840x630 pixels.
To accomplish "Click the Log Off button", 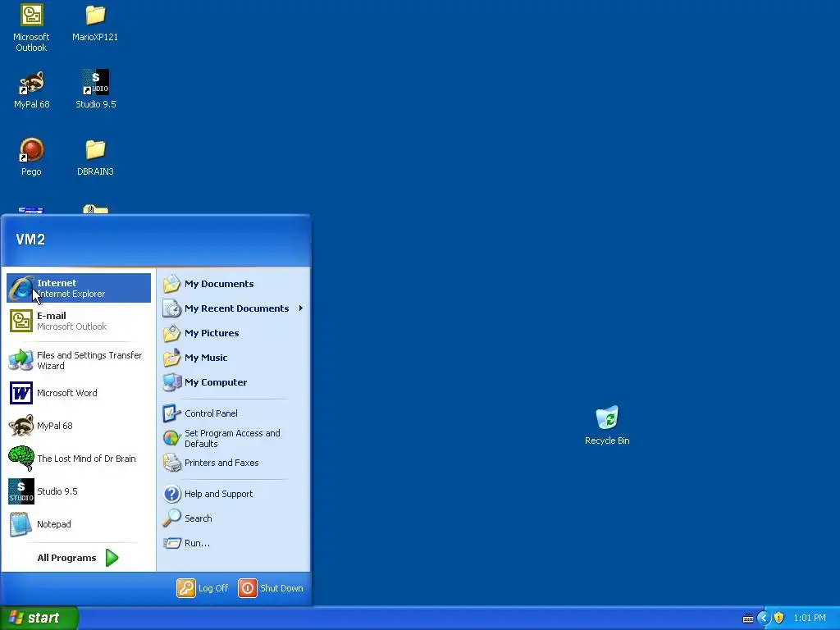I will point(203,588).
